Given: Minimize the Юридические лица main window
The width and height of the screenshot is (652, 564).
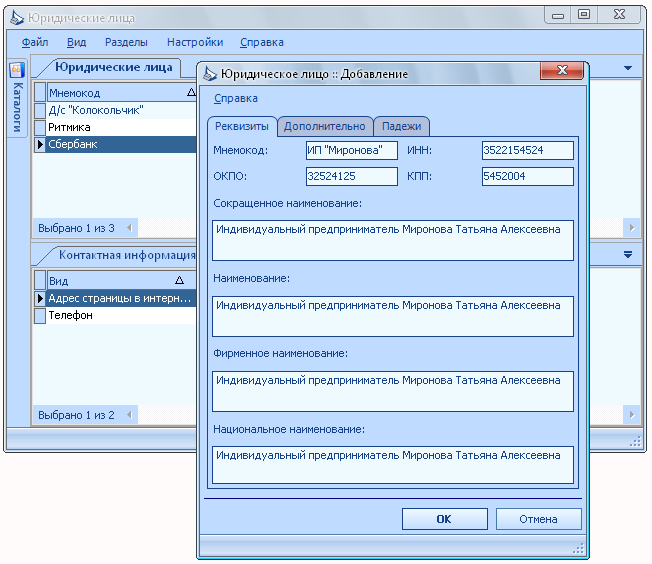Looking at the screenshot, I should pos(558,15).
